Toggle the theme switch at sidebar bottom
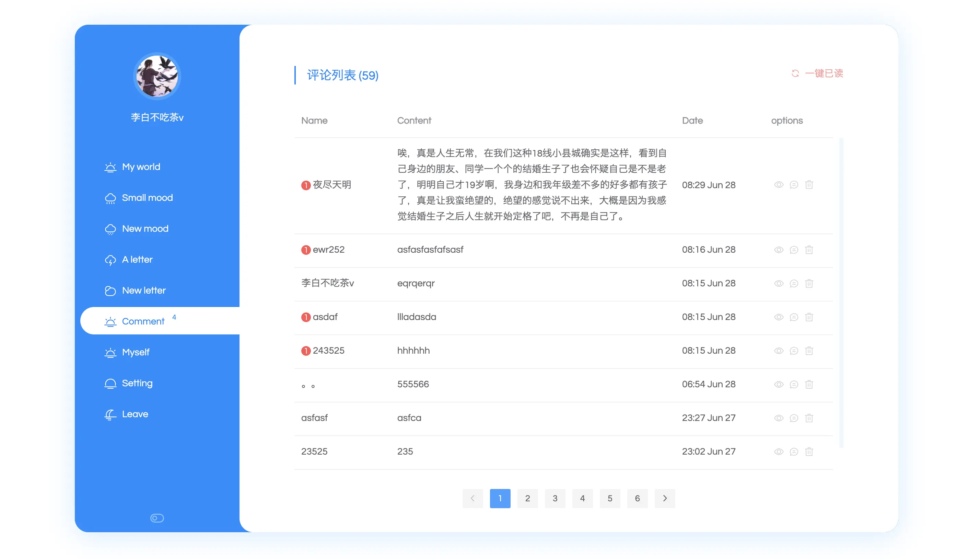The image size is (980, 559). [x=157, y=518]
